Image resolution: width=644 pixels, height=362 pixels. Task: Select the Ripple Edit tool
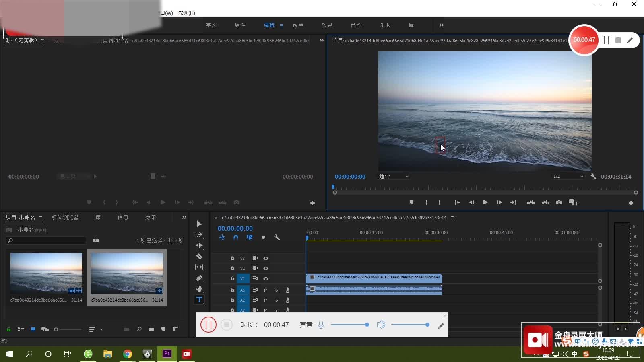(199, 245)
